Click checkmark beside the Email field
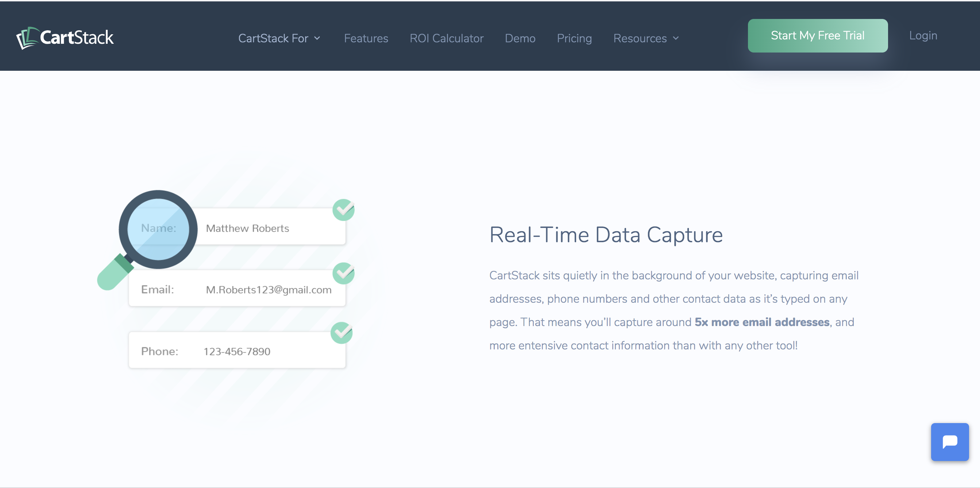Image resolution: width=980 pixels, height=488 pixels. coord(343,273)
